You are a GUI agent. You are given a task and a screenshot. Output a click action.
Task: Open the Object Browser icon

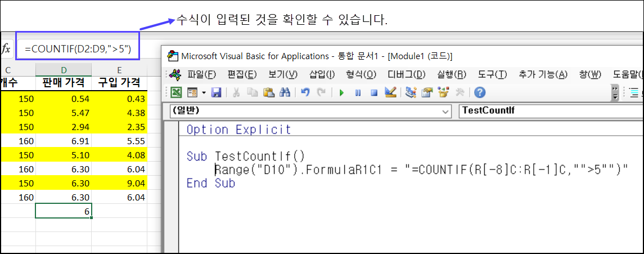pyautogui.click(x=443, y=93)
